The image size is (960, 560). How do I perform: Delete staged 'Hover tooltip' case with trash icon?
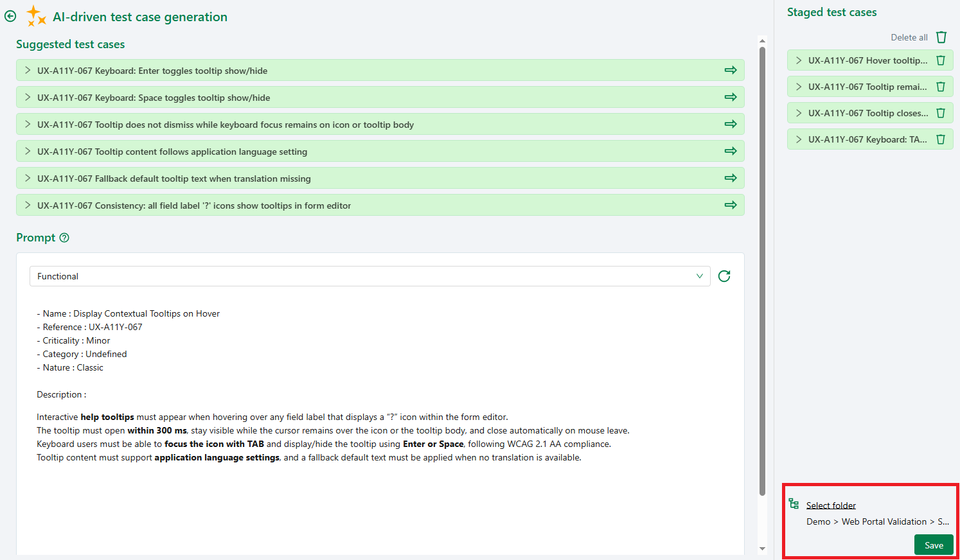click(x=941, y=60)
